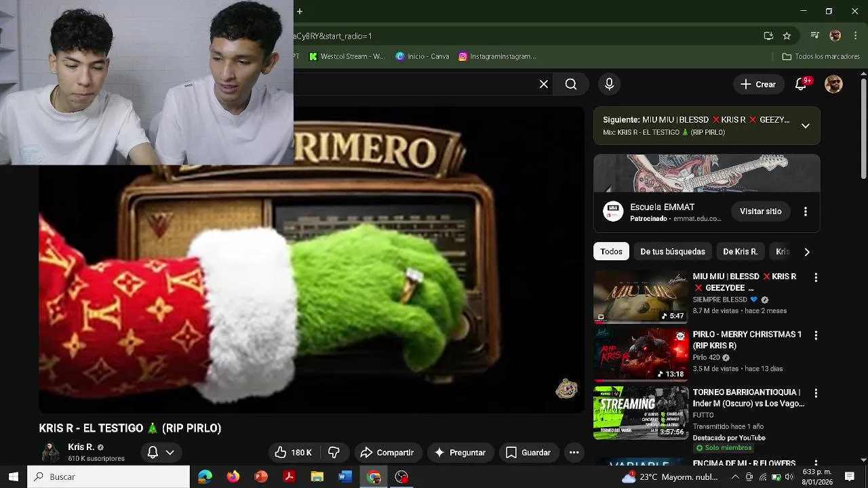Open Westcol Stream bookmark
Image resolution: width=868 pixels, height=488 pixels.
347,56
